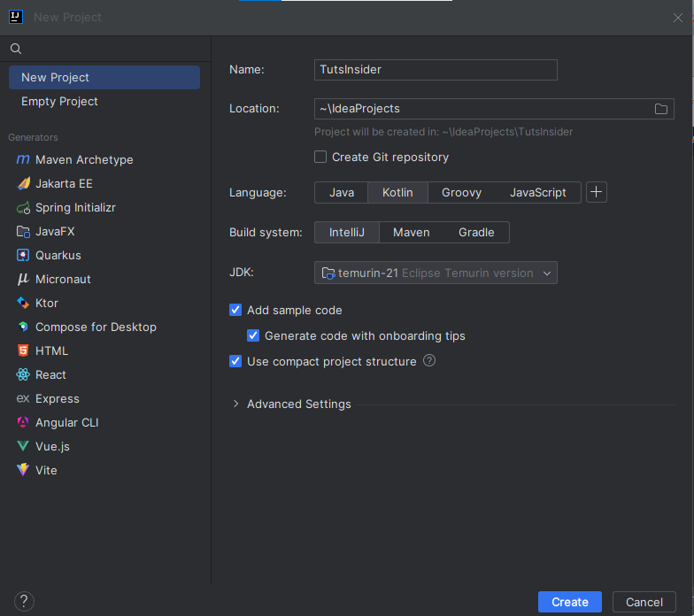Click the Create button
This screenshot has height=616, width=694.
(x=570, y=602)
